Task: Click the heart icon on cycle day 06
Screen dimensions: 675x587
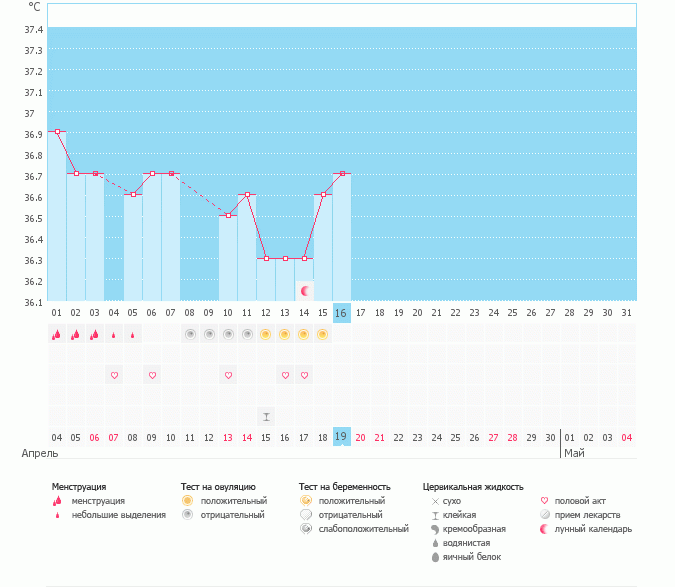Action: [152, 375]
